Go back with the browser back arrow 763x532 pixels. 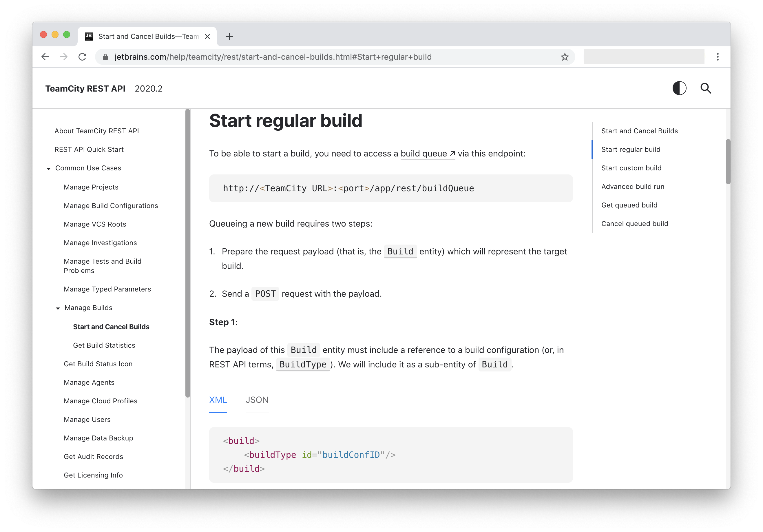pos(45,57)
